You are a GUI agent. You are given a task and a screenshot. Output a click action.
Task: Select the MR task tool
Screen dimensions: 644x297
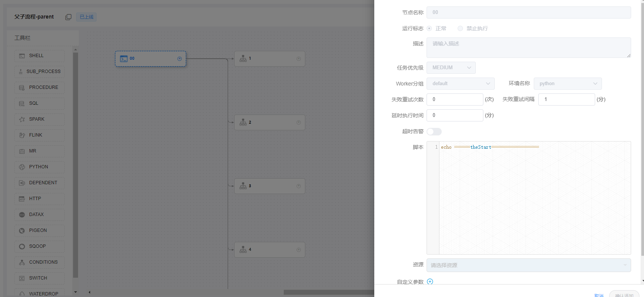[39, 151]
